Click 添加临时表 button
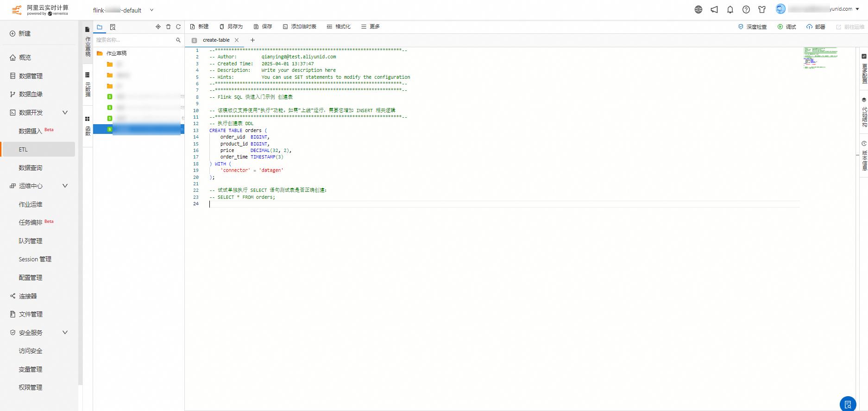Screen dimensions: 868x411 (300, 27)
